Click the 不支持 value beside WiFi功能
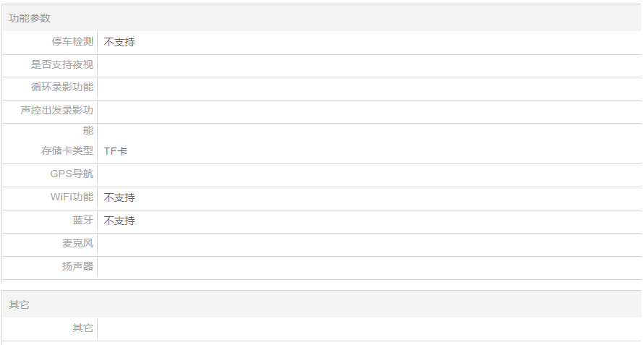 pos(119,197)
